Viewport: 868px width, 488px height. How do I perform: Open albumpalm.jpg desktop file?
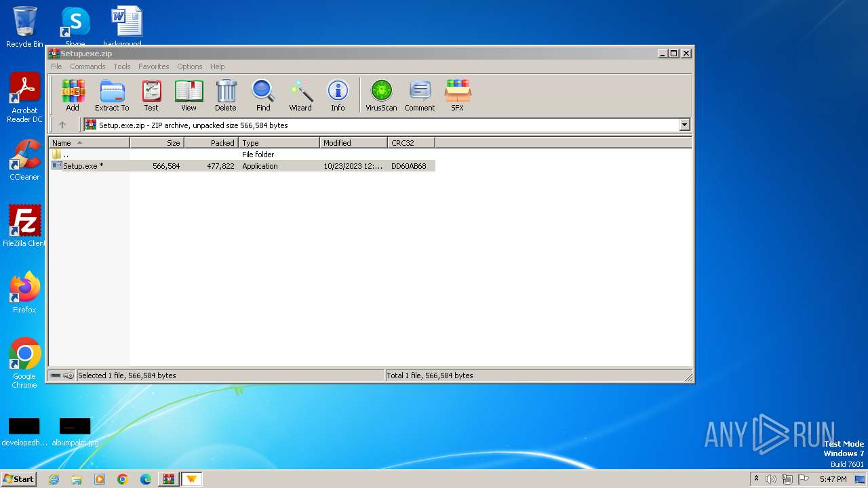coord(75,432)
